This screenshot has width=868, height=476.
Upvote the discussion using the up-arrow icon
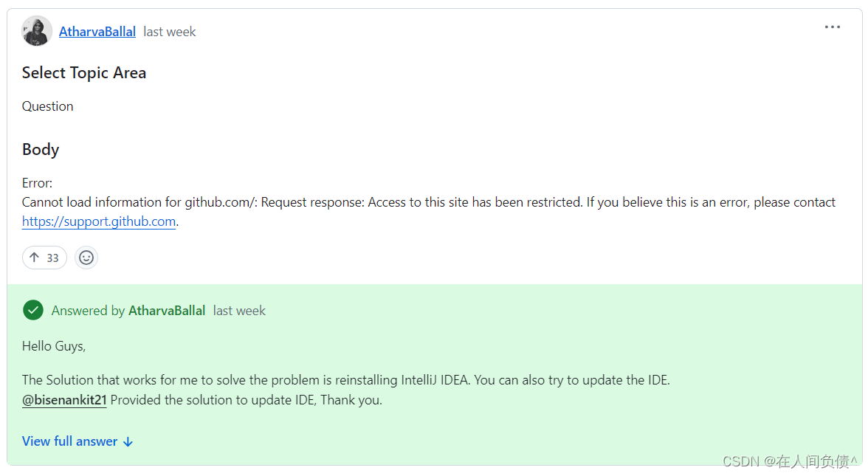34,258
